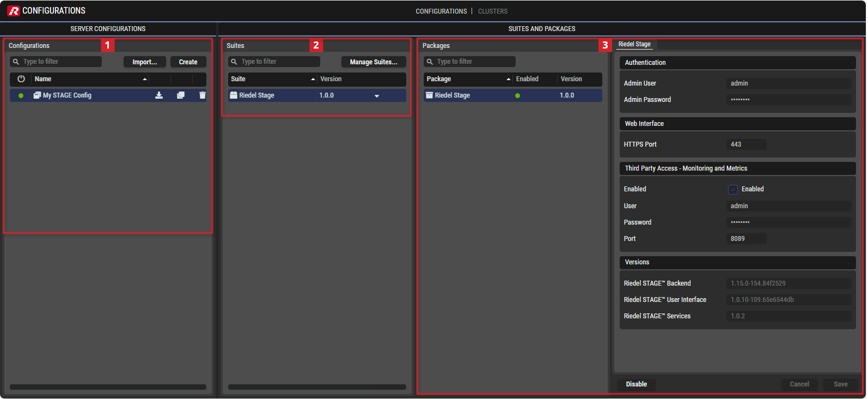The image size is (868, 399).
Task: Click the Authentication section header
Action: [x=738, y=63]
